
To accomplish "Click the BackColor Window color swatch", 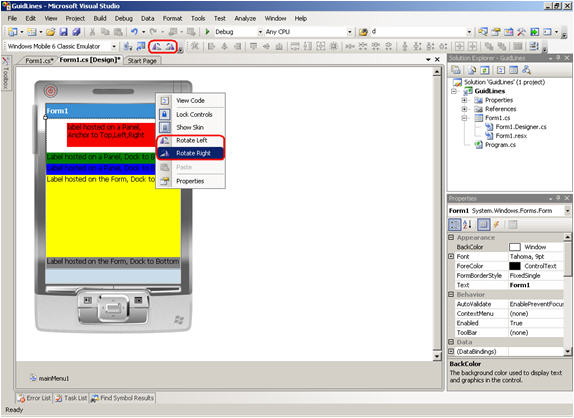I will click(x=515, y=247).
